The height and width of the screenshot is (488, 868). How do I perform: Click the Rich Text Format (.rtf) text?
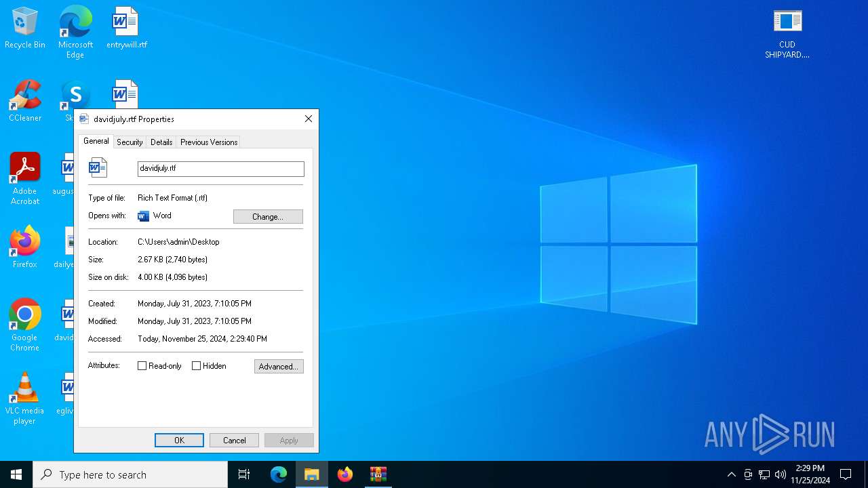[x=172, y=198]
